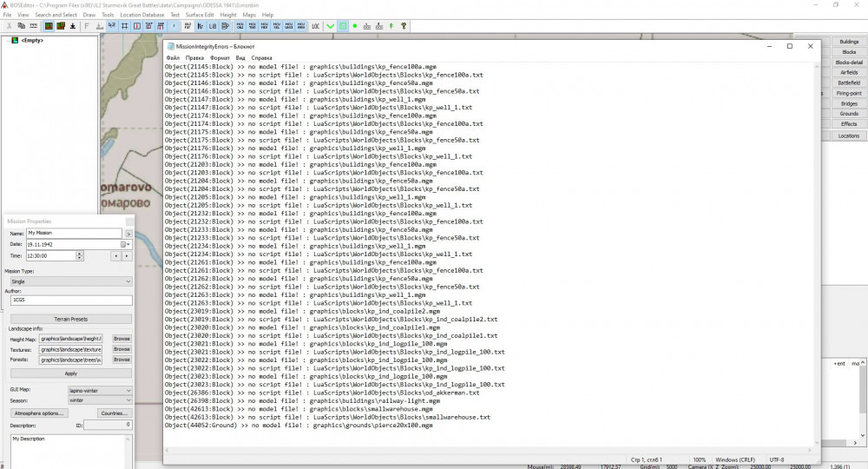Click the UTF-8 encoding in Notepad status bar
868x469 pixels.
point(777,459)
